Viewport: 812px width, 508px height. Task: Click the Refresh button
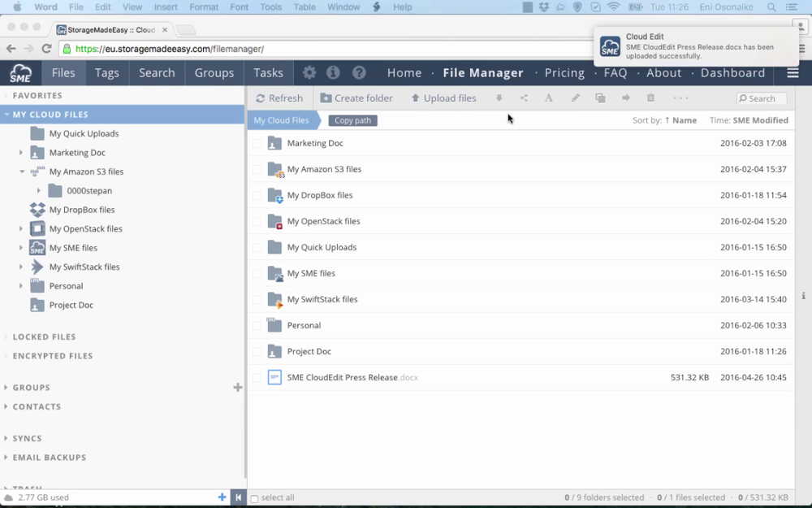[279, 98]
